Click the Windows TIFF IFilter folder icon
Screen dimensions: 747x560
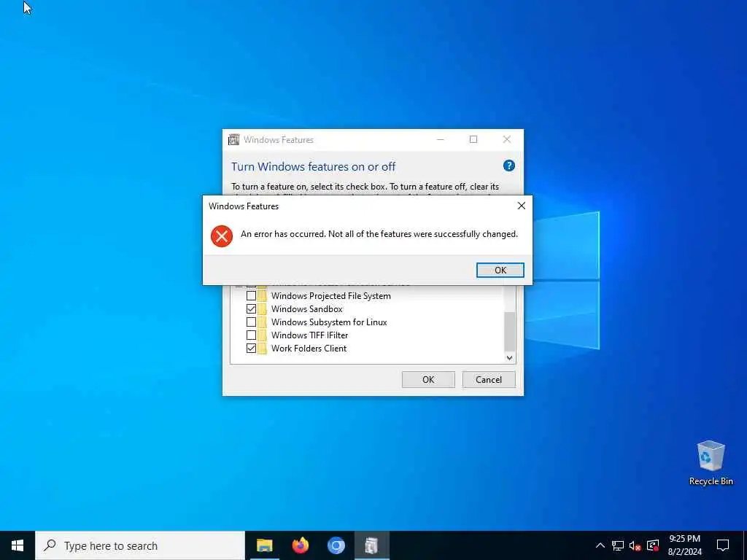[x=263, y=335]
